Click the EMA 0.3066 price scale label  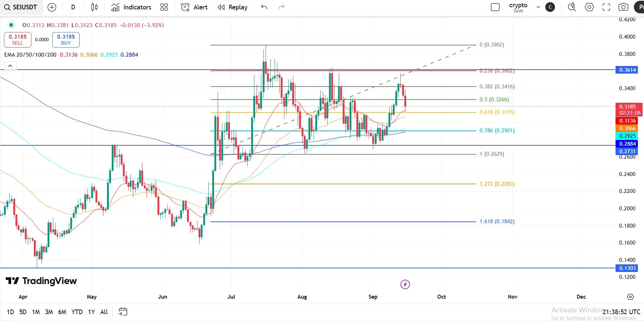[x=627, y=128]
